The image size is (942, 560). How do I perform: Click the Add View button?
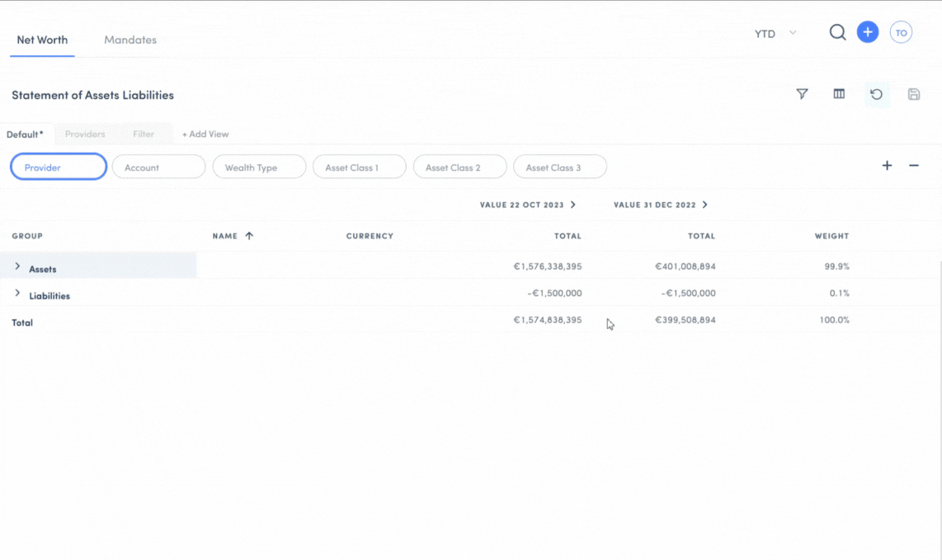click(205, 134)
